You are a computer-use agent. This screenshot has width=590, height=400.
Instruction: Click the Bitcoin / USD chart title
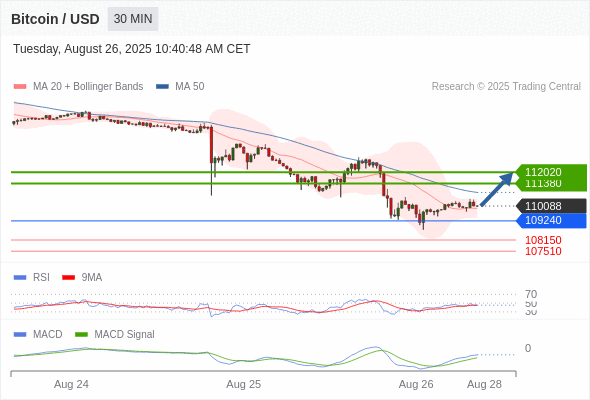[55, 19]
